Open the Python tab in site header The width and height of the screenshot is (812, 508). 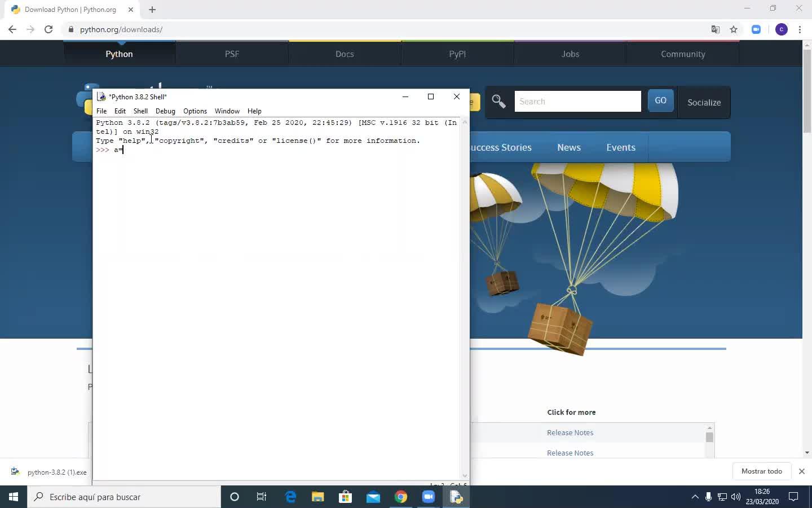point(119,54)
